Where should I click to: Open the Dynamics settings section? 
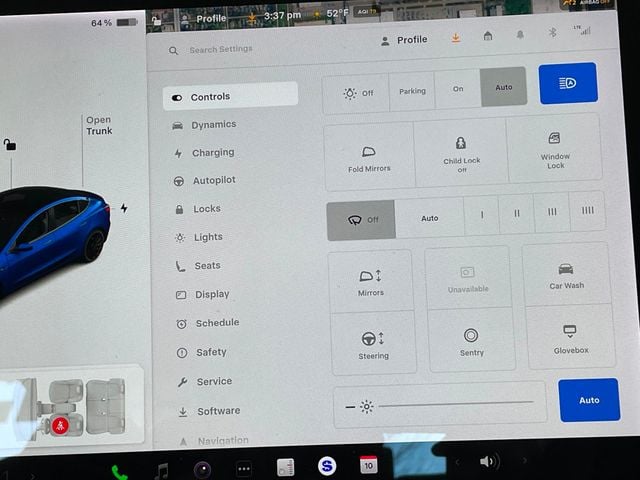(x=204, y=124)
